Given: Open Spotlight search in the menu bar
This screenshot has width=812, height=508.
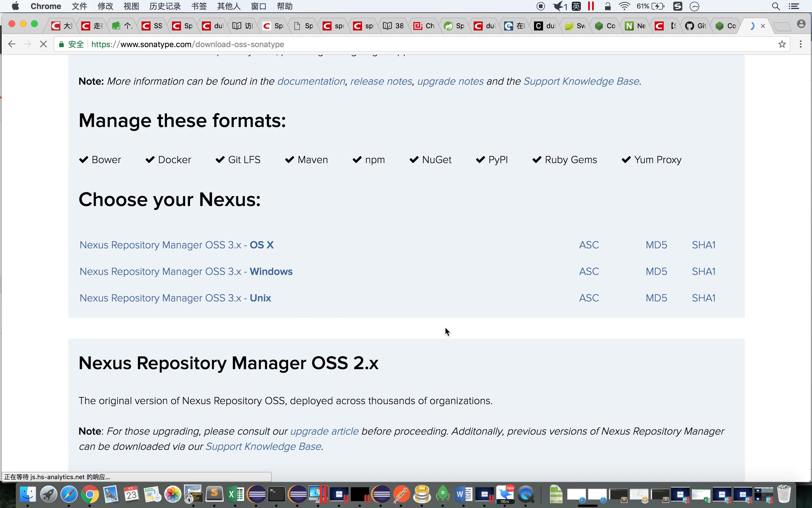Looking at the screenshot, I should click(x=775, y=6).
